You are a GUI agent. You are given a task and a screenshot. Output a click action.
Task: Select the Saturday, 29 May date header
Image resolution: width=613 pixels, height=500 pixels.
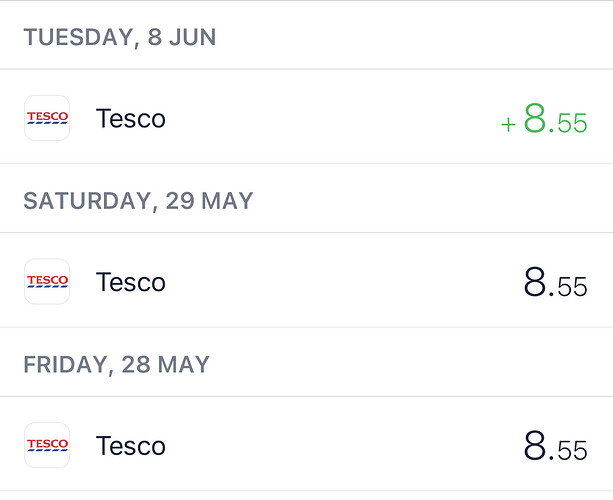(x=138, y=201)
